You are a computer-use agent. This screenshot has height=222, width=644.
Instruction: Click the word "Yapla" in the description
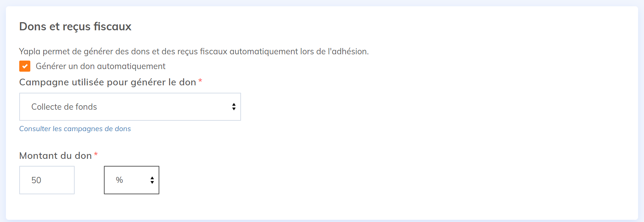[x=30, y=52]
